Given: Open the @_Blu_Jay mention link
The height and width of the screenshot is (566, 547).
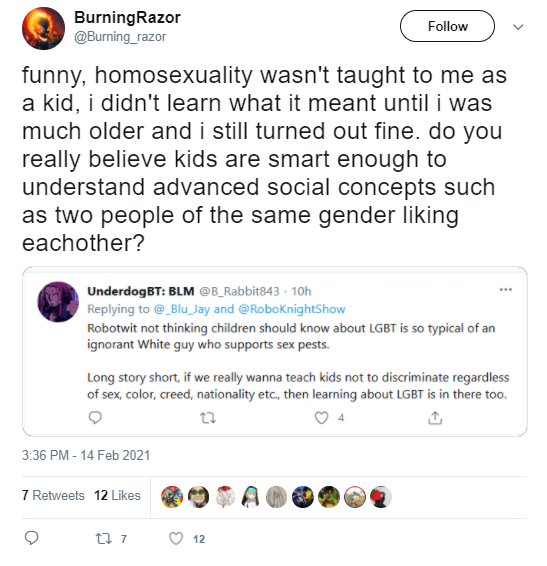Looking at the screenshot, I should pyautogui.click(x=181, y=309).
